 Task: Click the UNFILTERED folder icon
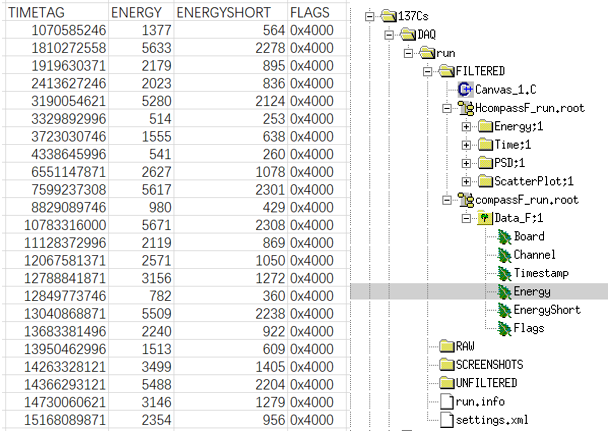click(x=447, y=383)
